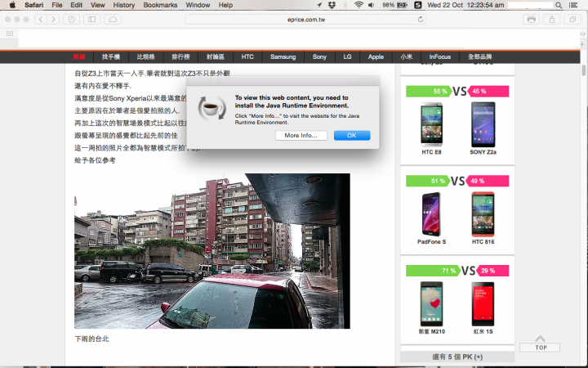This screenshot has width=588, height=368.
Task: Open the history clock toolbar button
Action: pyautogui.click(x=71, y=19)
